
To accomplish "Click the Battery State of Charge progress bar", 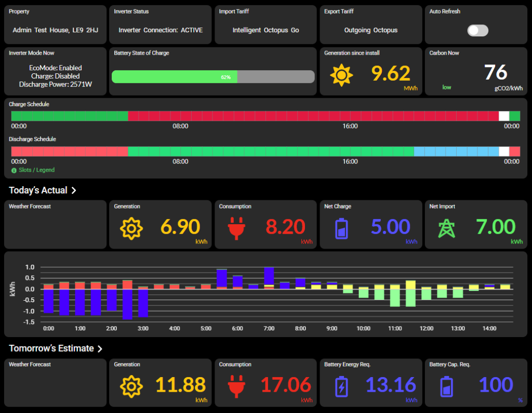I will tap(213, 77).
